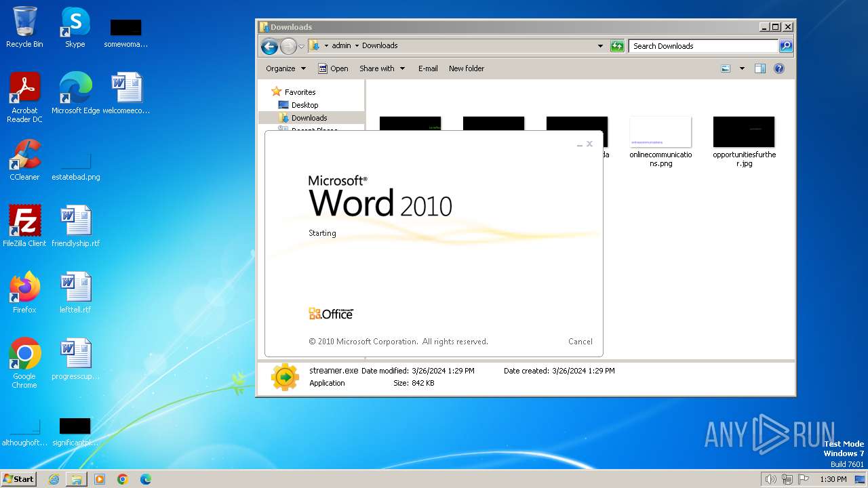Screen dimensions: 868x488
Task: Cancel the Word 2010 startup splash
Action: (580, 342)
